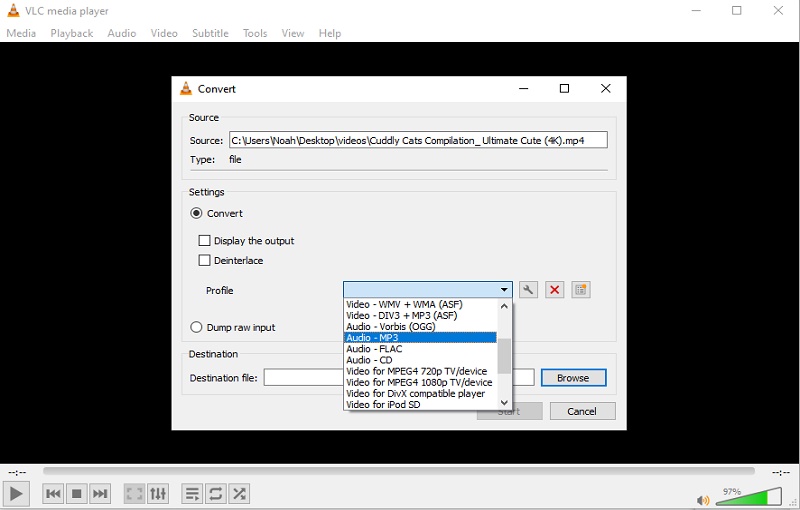
Task: Open the Audio menu
Action: point(121,33)
